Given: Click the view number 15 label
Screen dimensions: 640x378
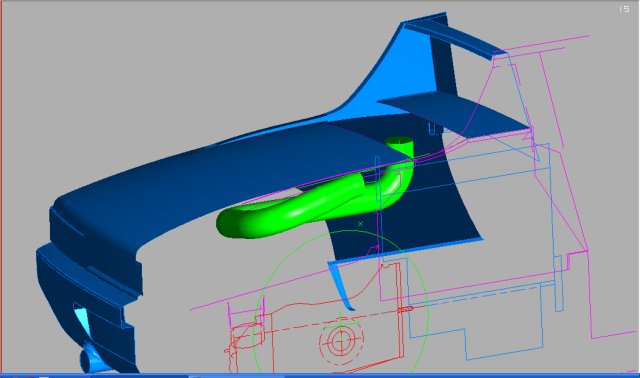Looking at the screenshot, I should (x=624, y=9).
